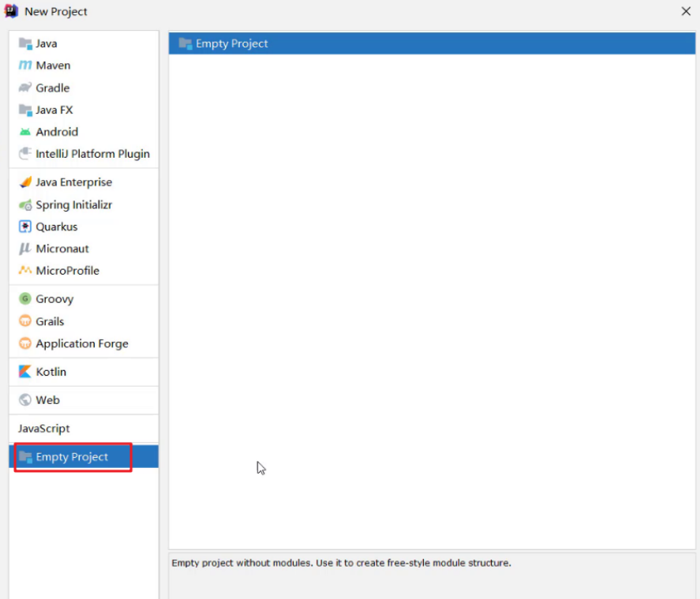Screen dimensions: 700x599
Task: Click the MicroProfile icon
Action: [25, 271]
